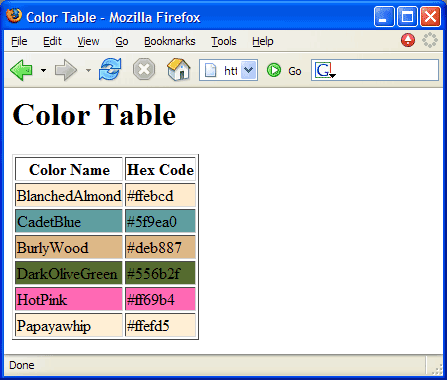This screenshot has width=447, height=380.
Task: Click the red update notification icon
Action: [408, 41]
